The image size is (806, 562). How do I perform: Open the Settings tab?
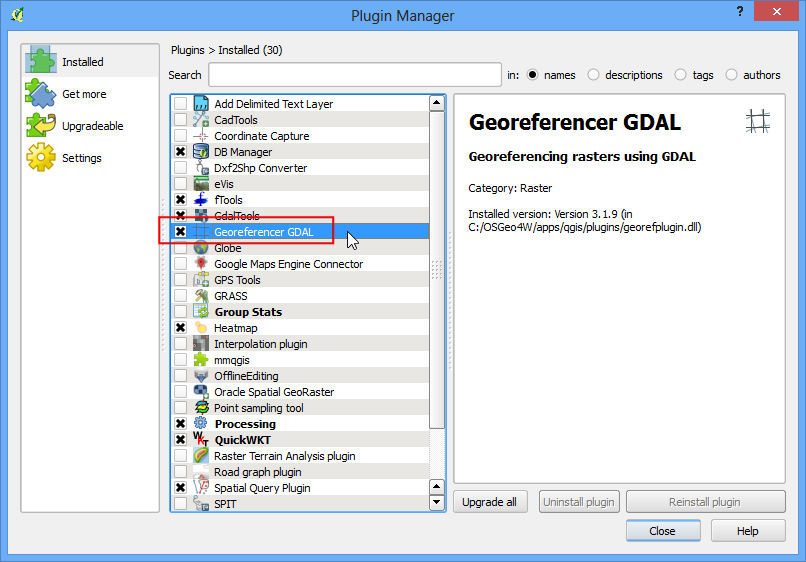[90, 157]
